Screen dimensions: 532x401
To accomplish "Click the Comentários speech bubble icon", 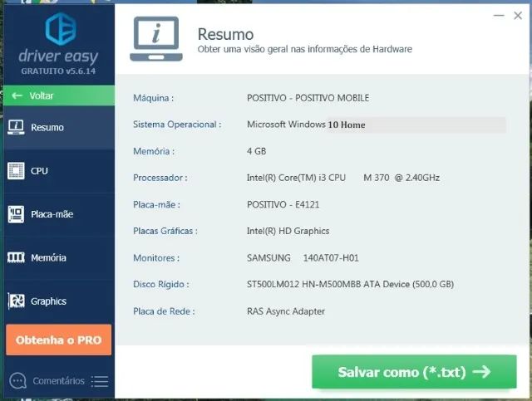I will (x=18, y=381).
